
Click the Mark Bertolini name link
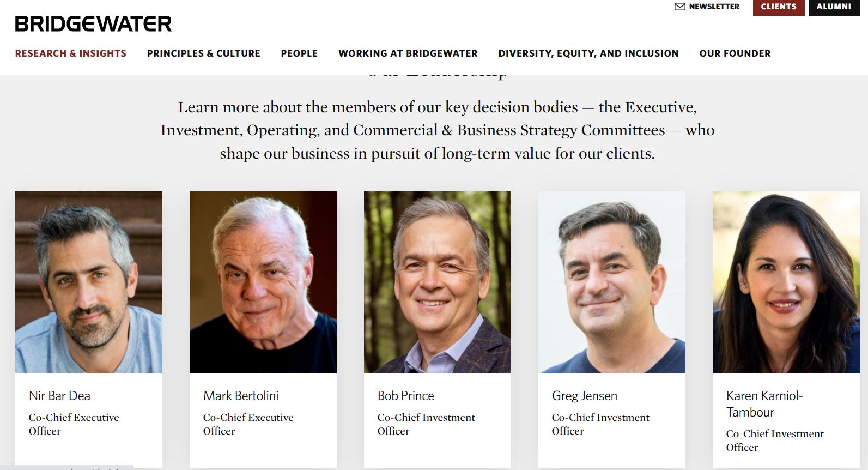coord(241,396)
